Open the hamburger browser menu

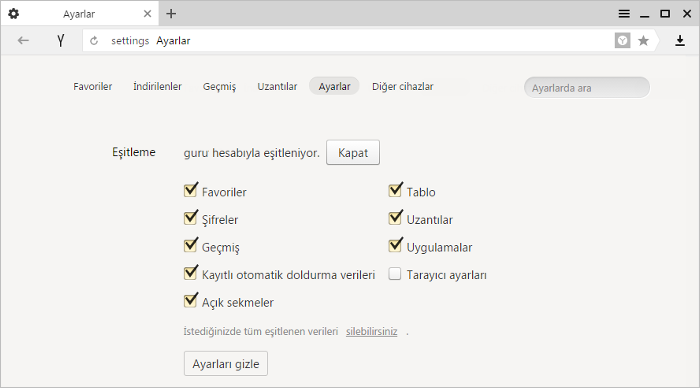click(x=624, y=14)
